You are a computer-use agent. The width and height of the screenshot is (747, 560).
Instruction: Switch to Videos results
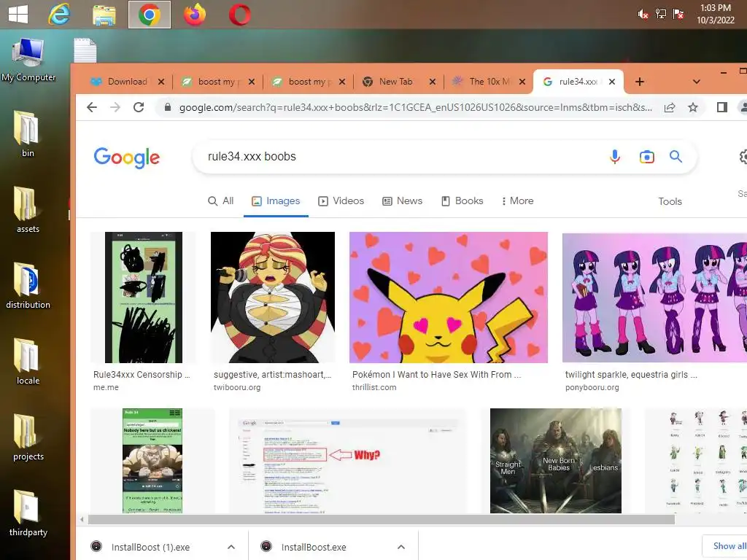tap(341, 201)
